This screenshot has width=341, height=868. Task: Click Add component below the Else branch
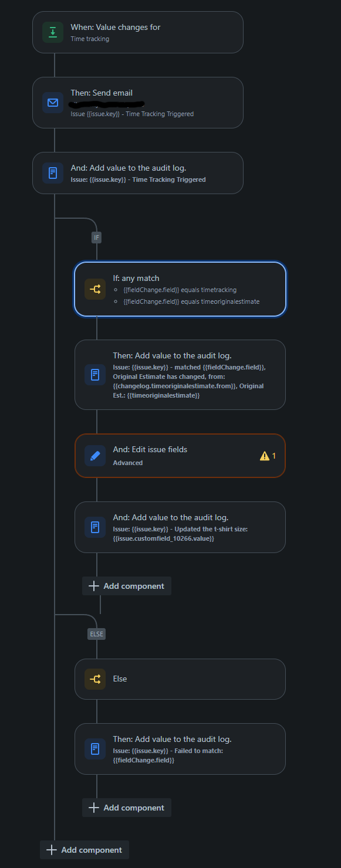(x=127, y=807)
